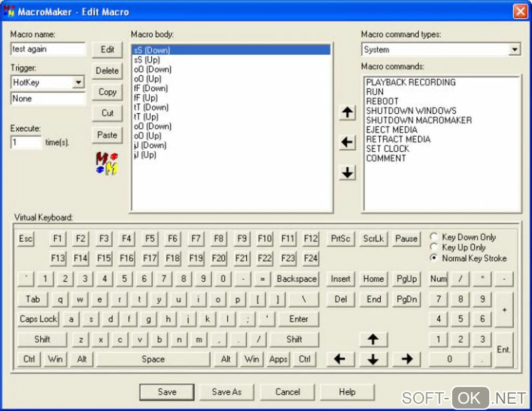Click the Caps Lock virtual key
The height and width of the screenshot is (411, 532).
tap(38, 319)
